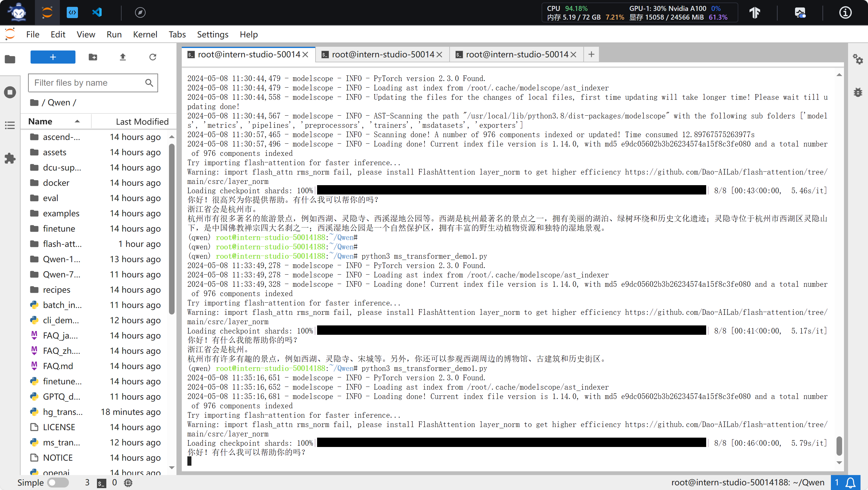This screenshot has width=868, height=490.
Task: Open the remote desktop screen icon
Action: (x=800, y=13)
